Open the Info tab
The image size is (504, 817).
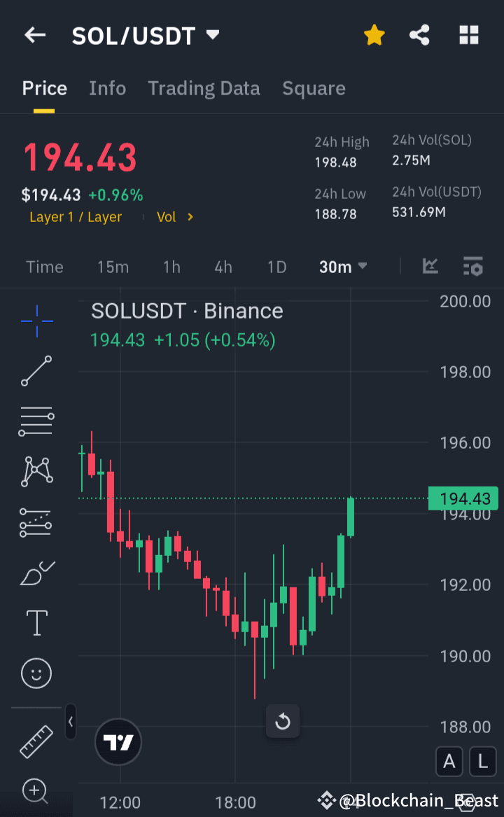coord(107,88)
